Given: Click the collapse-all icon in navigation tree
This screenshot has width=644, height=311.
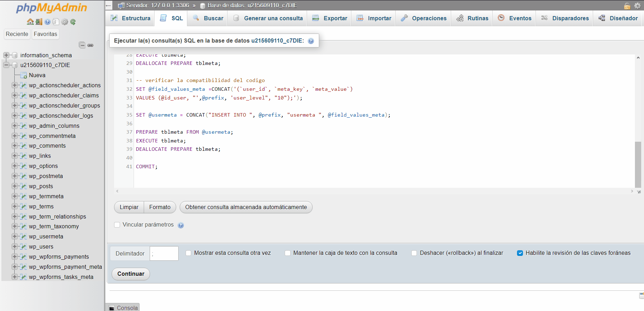Looking at the screenshot, I should pos(82,45).
